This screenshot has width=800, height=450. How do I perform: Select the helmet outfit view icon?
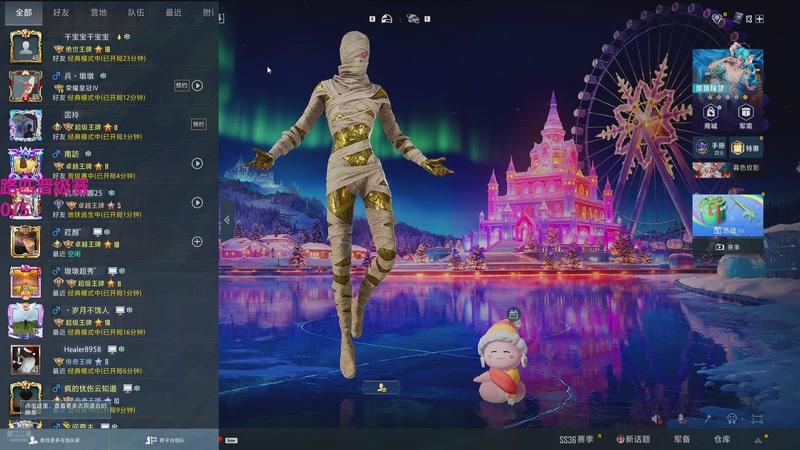[x=387, y=19]
